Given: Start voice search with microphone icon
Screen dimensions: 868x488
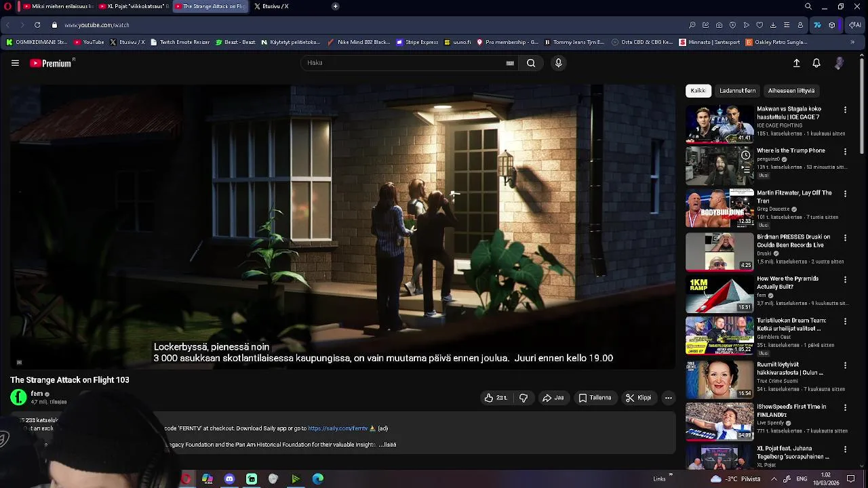Looking at the screenshot, I should (x=558, y=63).
